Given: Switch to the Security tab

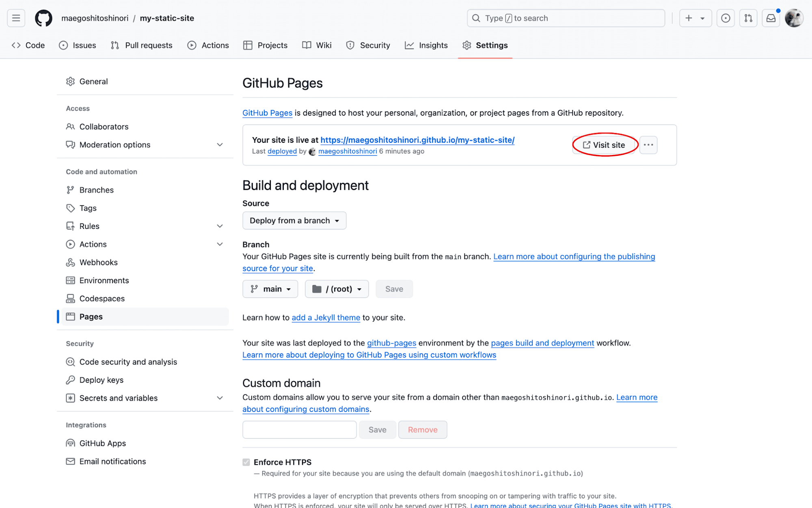Looking at the screenshot, I should tap(368, 45).
